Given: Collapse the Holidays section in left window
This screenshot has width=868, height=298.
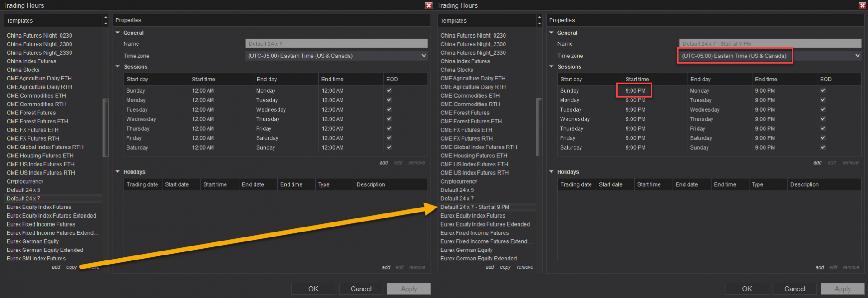Looking at the screenshot, I should [x=118, y=172].
